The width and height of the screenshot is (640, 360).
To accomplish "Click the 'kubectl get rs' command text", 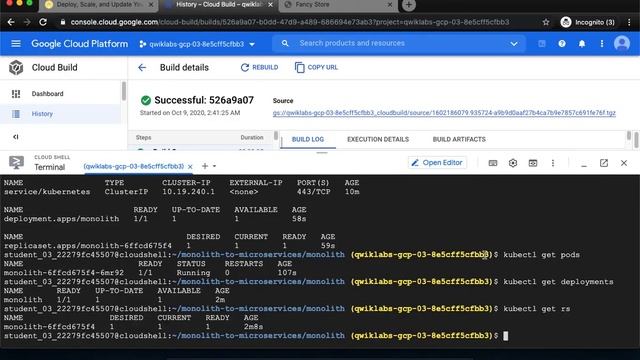I will coord(537,309).
